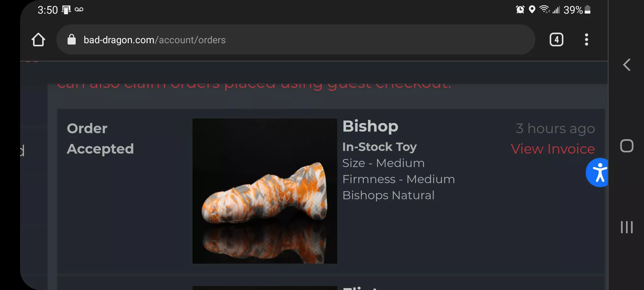Tap the Bishop toy product thumbnail
The width and height of the screenshot is (644, 290).
click(x=265, y=191)
